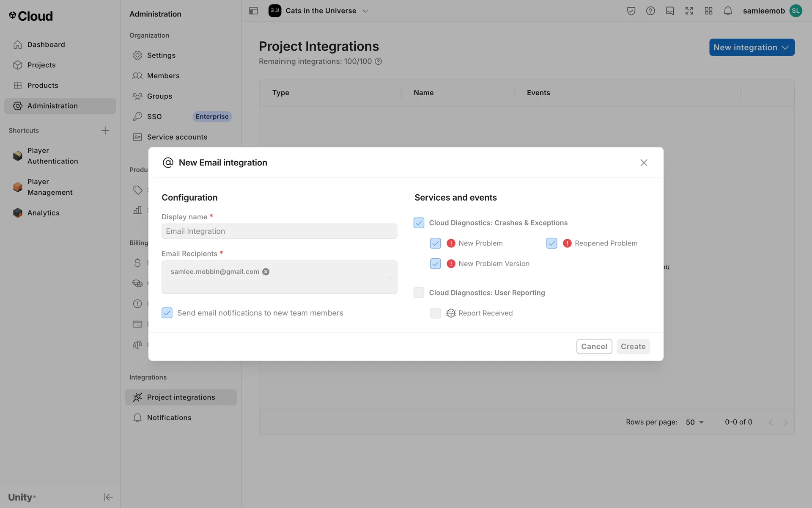Screen dimensions: 812x508
Task: Click the plus icon beside Shortcuts
Action: [105, 131]
